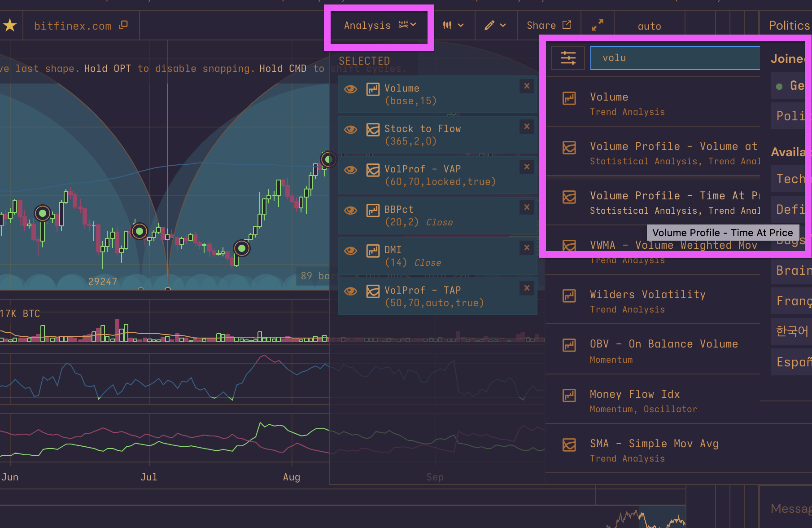
Task: Click the VolProf - VAP overlay icon
Action: 373,170
